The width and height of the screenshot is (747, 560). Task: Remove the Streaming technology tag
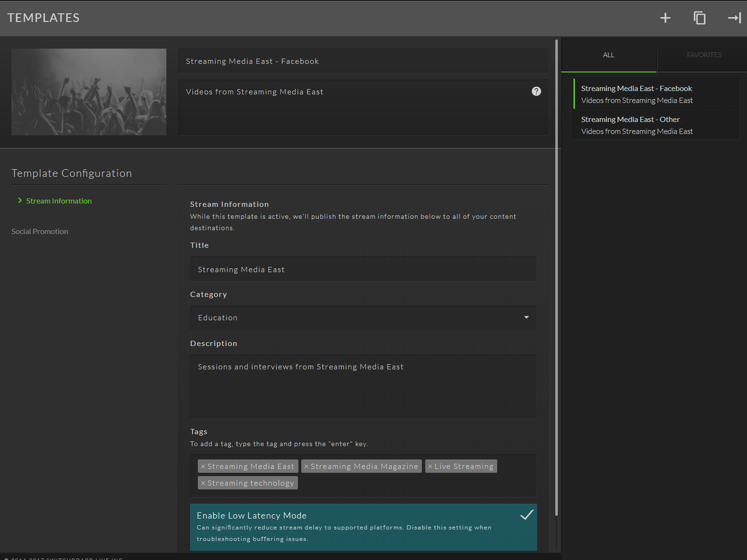click(x=203, y=483)
